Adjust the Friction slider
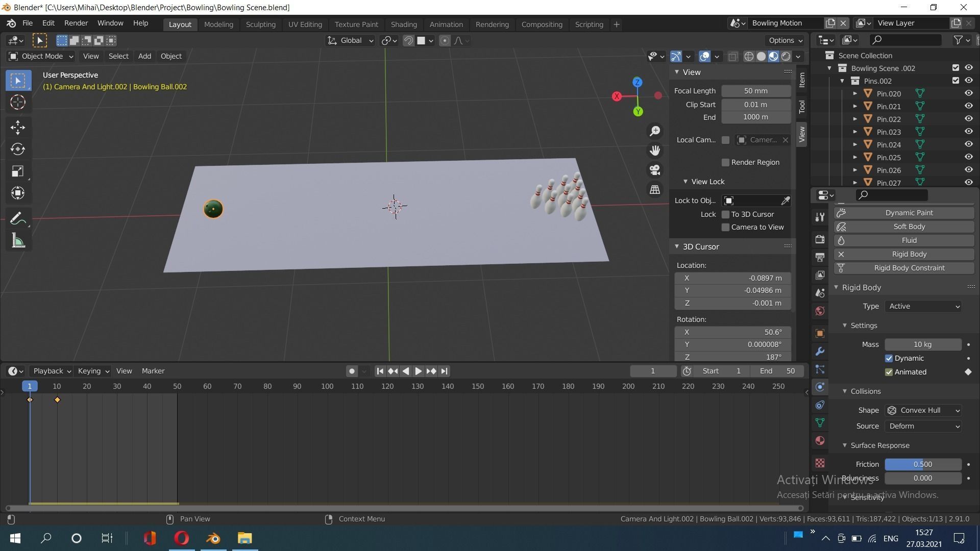Screen dimensions: 980x551 point(922,464)
